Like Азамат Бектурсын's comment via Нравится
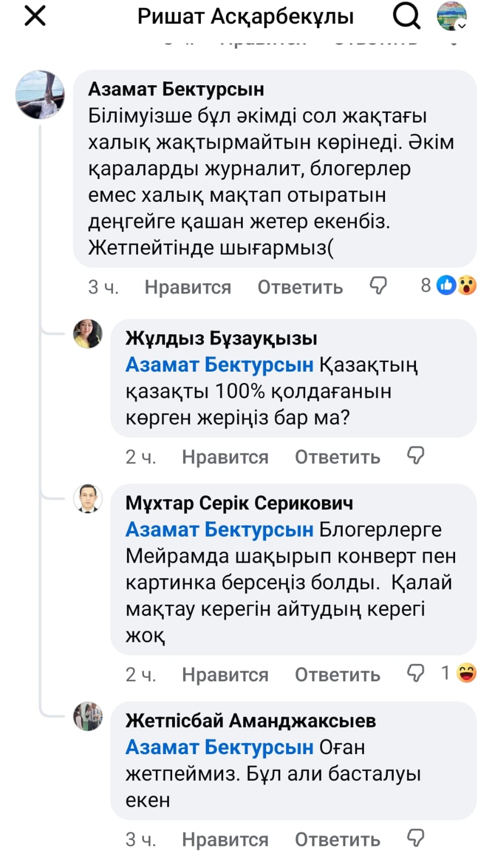Screen dimensions: 492x868 [187, 287]
